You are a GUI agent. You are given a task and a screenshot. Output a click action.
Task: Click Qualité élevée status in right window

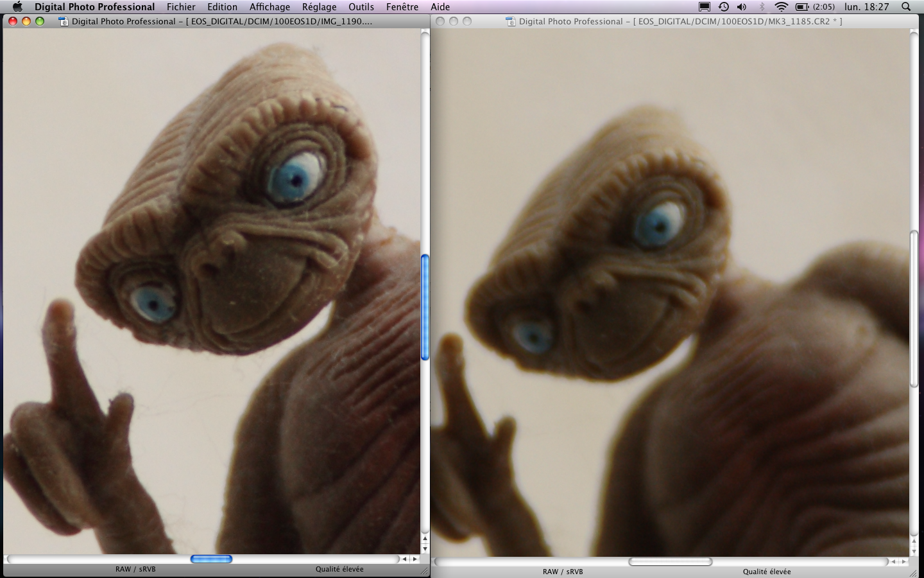click(x=767, y=572)
